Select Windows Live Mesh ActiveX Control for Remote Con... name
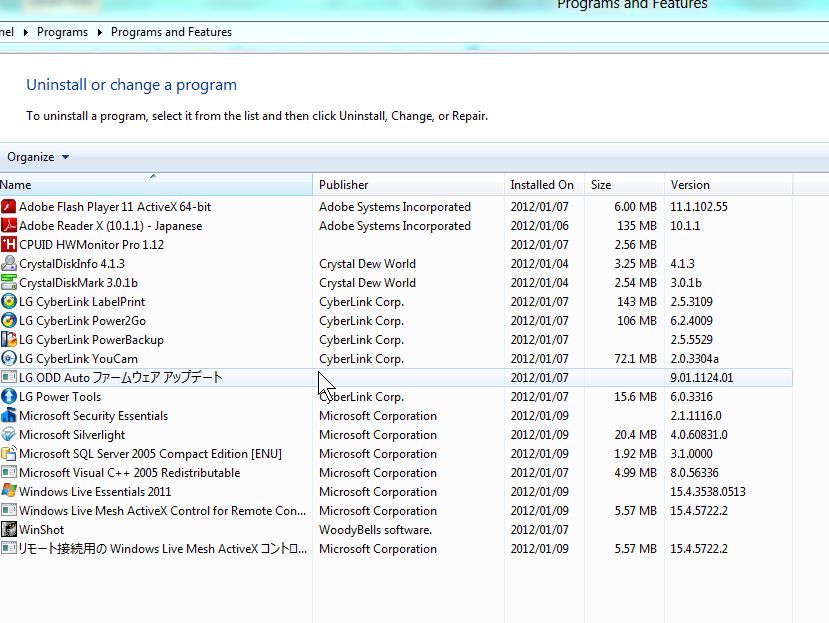829x623 pixels. (162, 510)
